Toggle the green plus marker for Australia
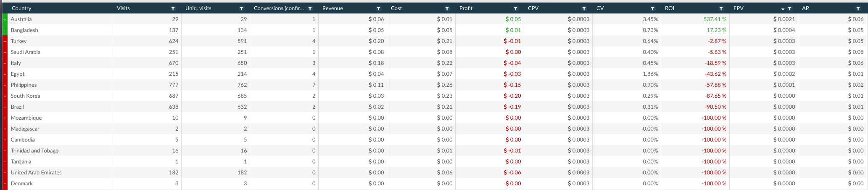The image size is (868, 190). (5, 19)
